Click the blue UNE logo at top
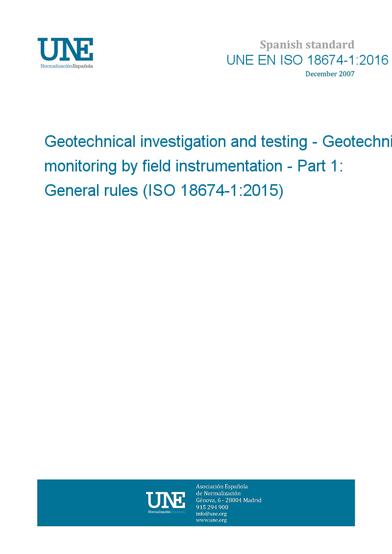The height and width of the screenshot is (554, 392). coord(65,49)
